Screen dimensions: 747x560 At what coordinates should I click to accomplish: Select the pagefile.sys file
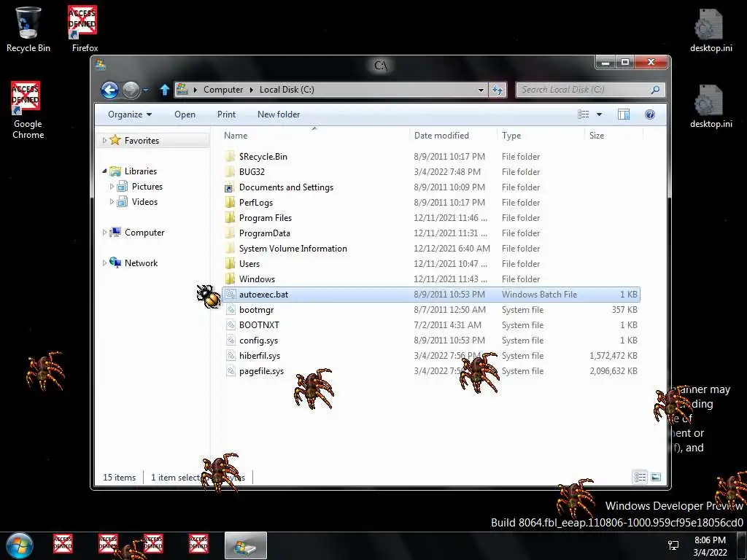point(262,371)
